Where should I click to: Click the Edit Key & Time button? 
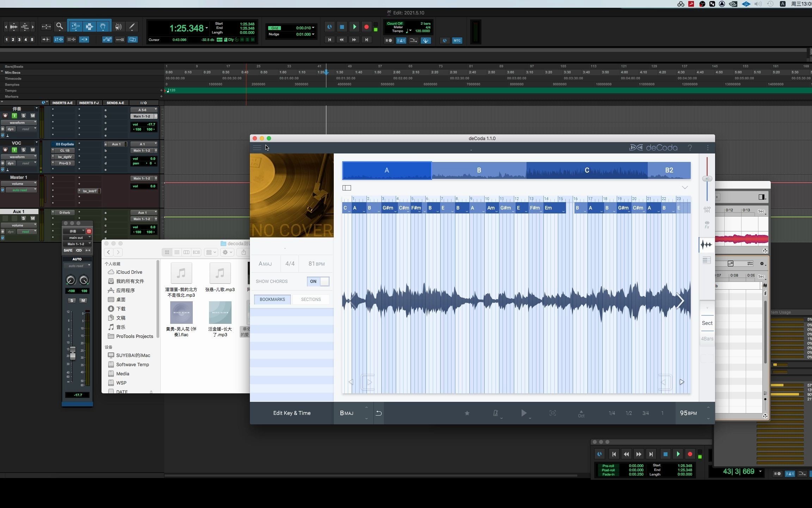pyautogui.click(x=292, y=413)
